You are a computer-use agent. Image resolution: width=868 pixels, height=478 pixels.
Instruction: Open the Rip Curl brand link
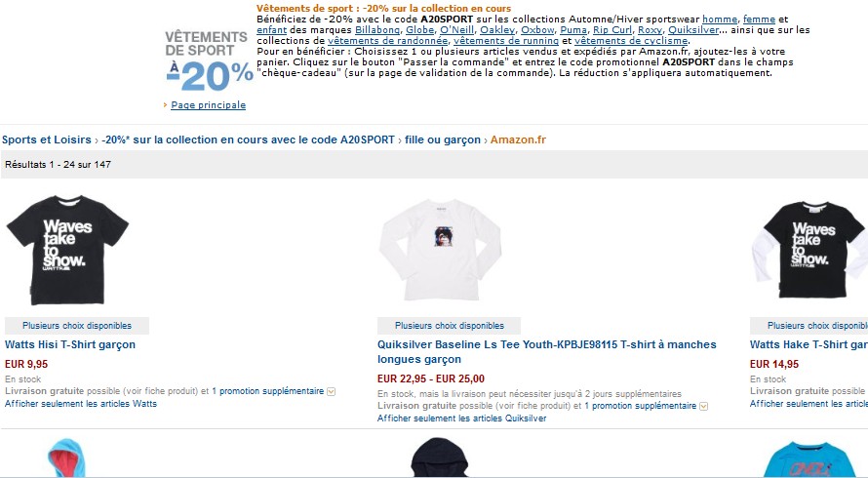(612, 30)
